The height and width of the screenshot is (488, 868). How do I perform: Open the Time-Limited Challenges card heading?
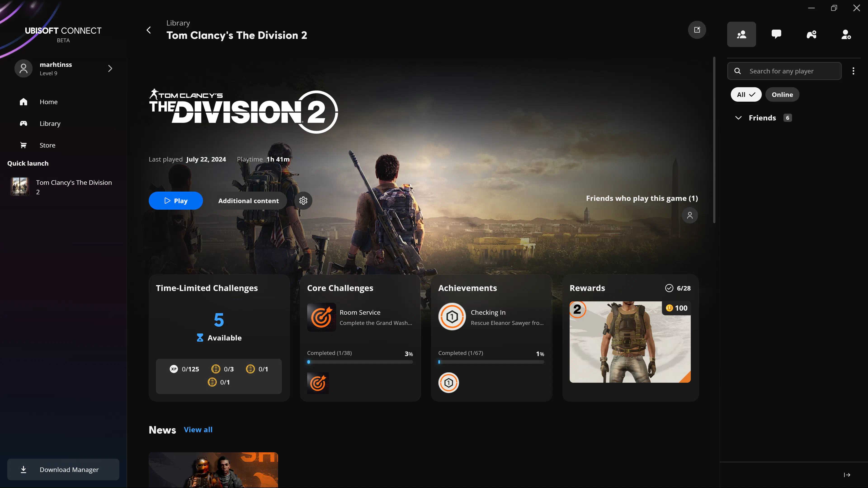(207, 288)
